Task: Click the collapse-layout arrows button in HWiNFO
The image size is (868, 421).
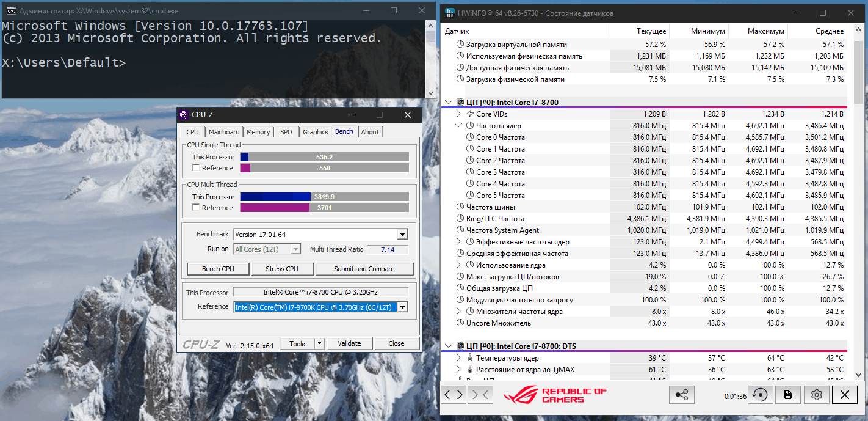Action: [x=480, y=395]
